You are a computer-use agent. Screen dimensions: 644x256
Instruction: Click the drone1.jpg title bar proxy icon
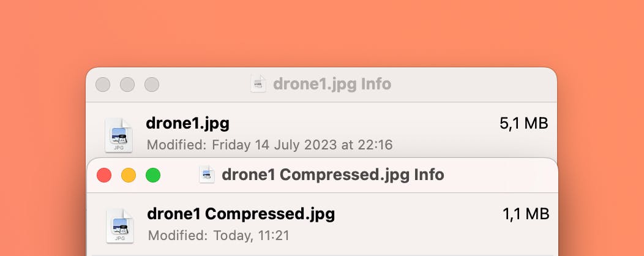click(x=258, y=85)
